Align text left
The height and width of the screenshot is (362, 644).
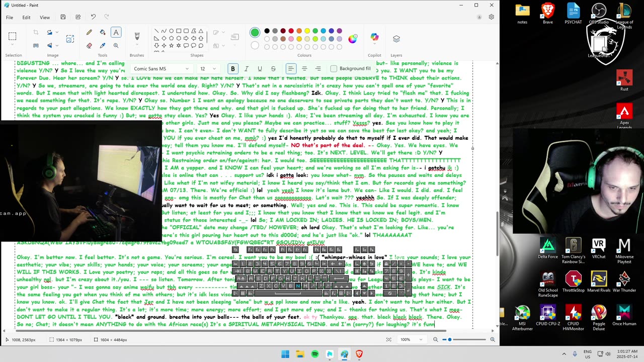click(x=291, y=69)
